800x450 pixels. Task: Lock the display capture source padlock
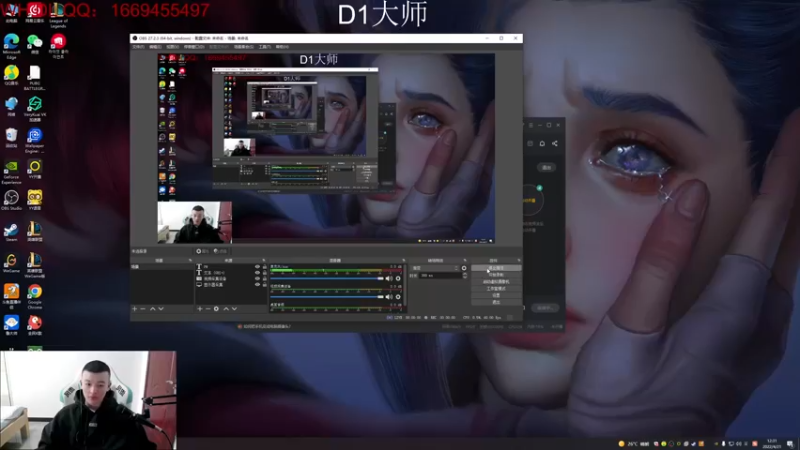click(x=264, y=285)
